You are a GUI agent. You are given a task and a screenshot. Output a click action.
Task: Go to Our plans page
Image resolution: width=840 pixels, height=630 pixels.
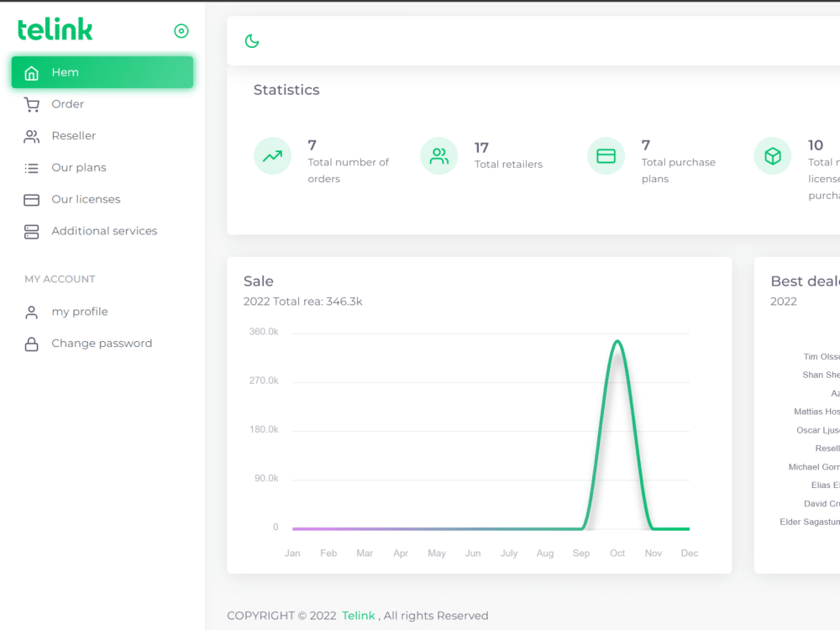(x=102, y=167)
